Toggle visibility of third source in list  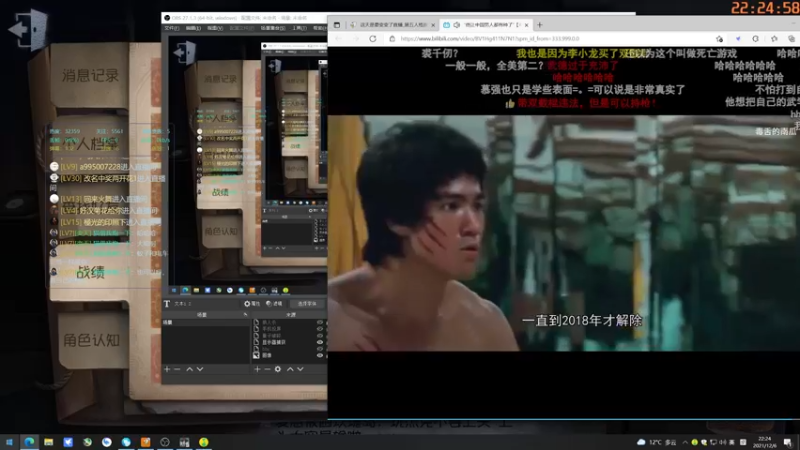click(x=320, y=336)
